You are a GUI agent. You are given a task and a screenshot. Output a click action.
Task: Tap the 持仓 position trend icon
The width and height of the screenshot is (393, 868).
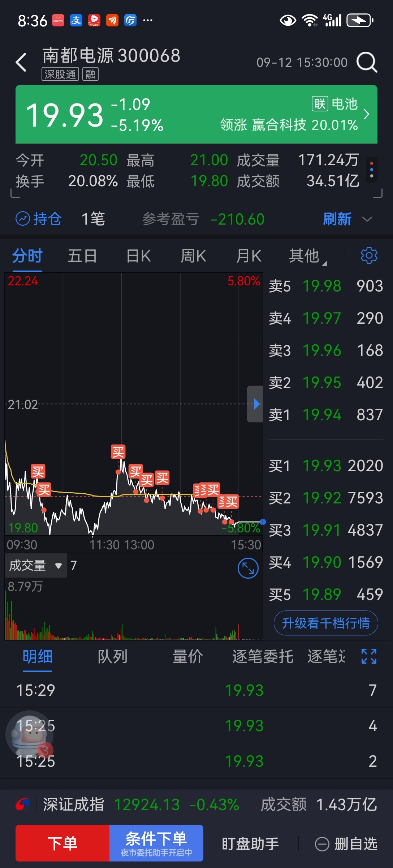click(x=23, y=219)
